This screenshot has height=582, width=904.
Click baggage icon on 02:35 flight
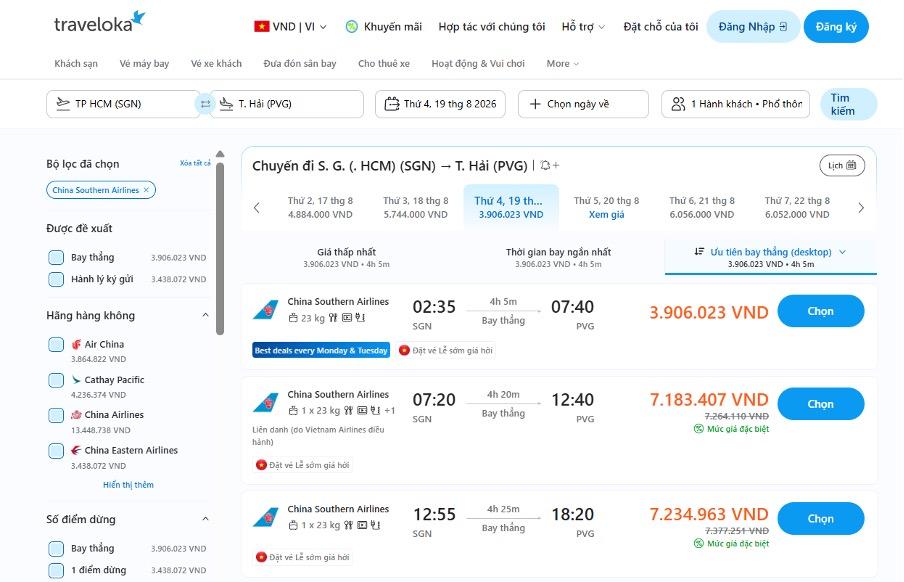coord(293,318)
